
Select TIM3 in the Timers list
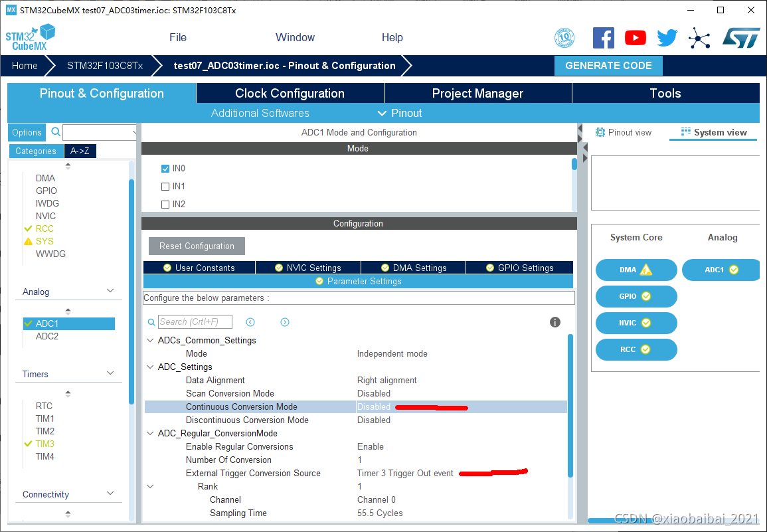pyautogui.click(x=44, y=444)
